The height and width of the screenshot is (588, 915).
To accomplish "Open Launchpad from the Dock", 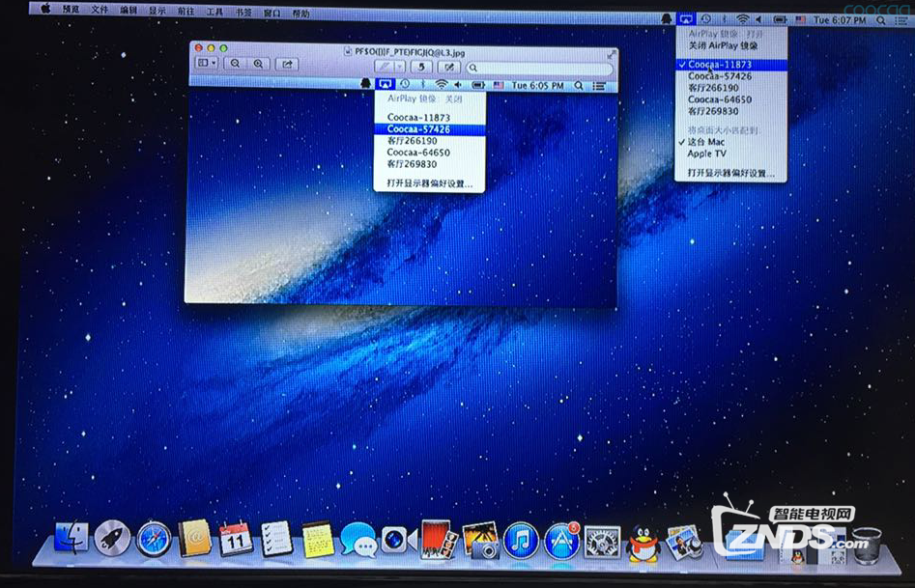I will [112, 539].
